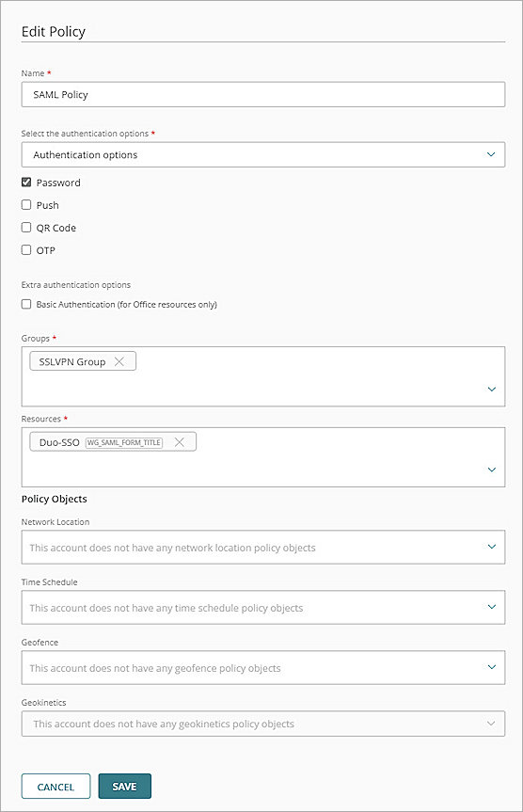
Task: Enable the Push authentication checkbox
Action: (26, 204)
